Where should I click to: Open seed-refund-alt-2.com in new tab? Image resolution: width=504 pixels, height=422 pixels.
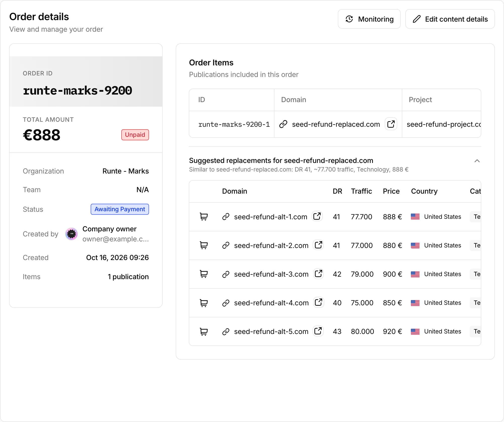pyautogui.click(x=318, y=245)
